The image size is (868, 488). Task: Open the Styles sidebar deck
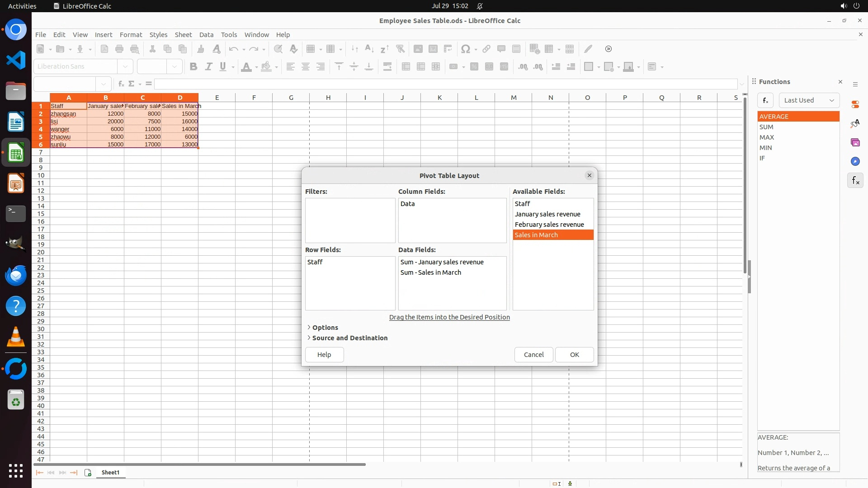pos(855,123)
